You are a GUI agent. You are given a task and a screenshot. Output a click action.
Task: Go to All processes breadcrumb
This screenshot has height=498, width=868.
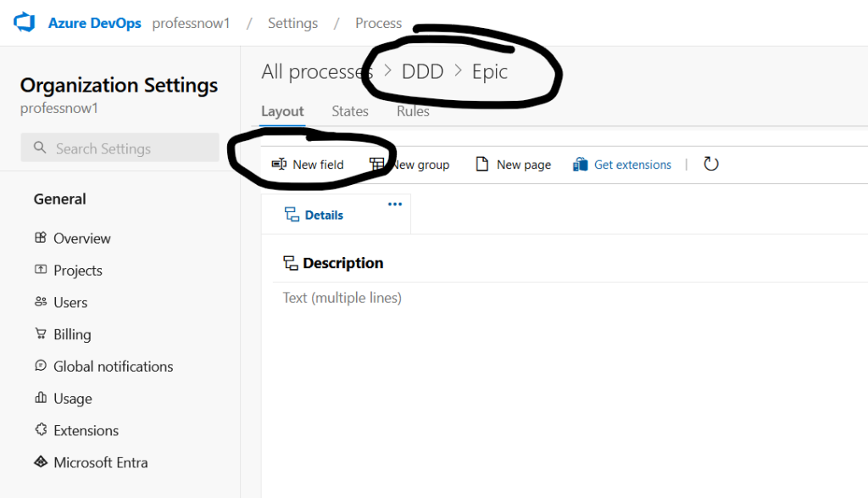[316, 72]
